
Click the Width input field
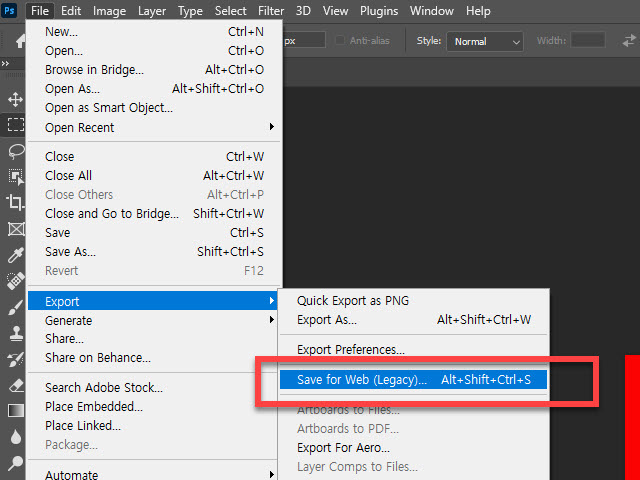point(588,40)
